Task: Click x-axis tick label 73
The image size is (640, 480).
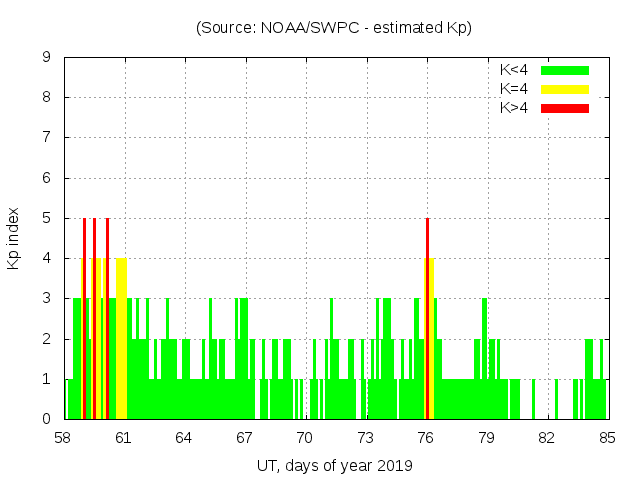Action: [365, 438]
